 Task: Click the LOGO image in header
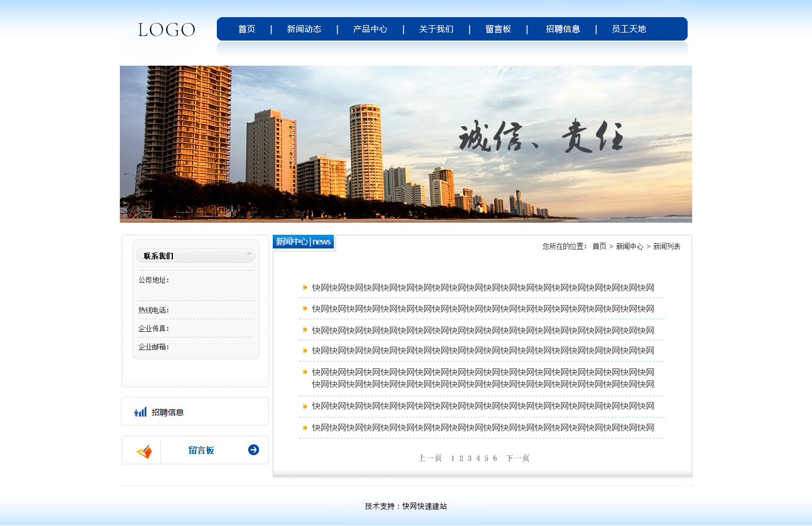[166, 30]
